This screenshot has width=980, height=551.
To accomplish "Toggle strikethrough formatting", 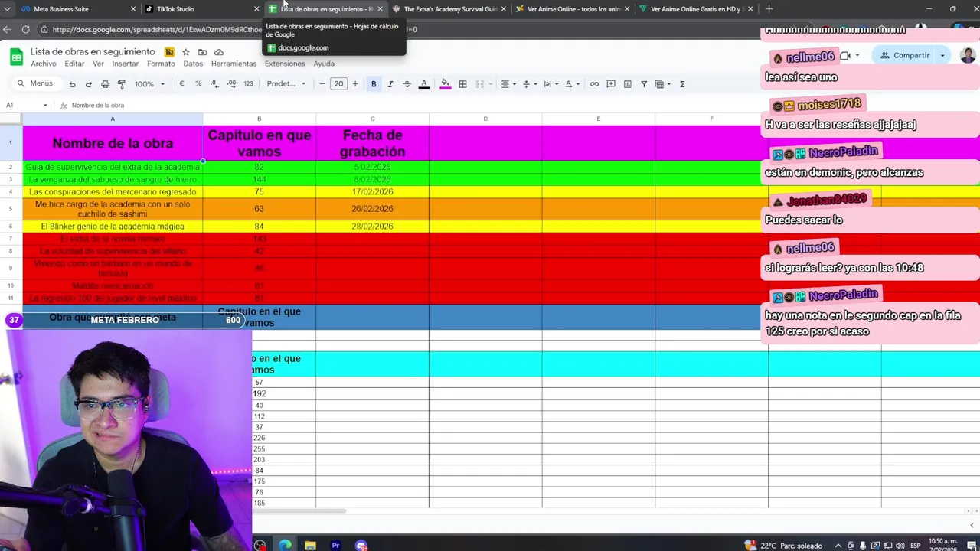I will (407, 84).
